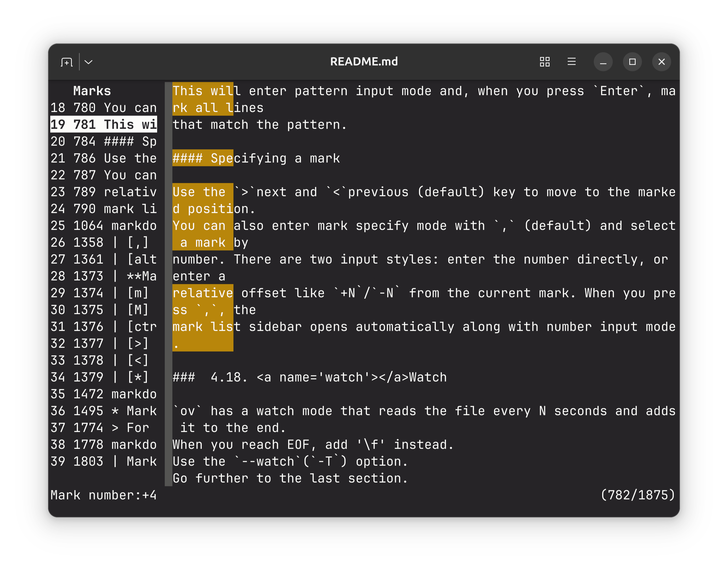Select mark 18 at line 780
Image resolution: width=728 pixels, height=570 pixels.
[103, 108]
